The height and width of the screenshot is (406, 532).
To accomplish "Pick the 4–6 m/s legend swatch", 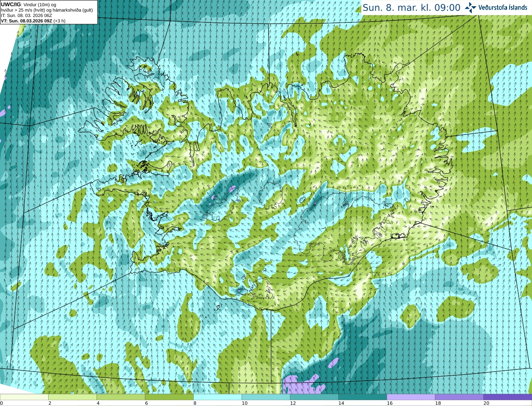I will 121,397.
